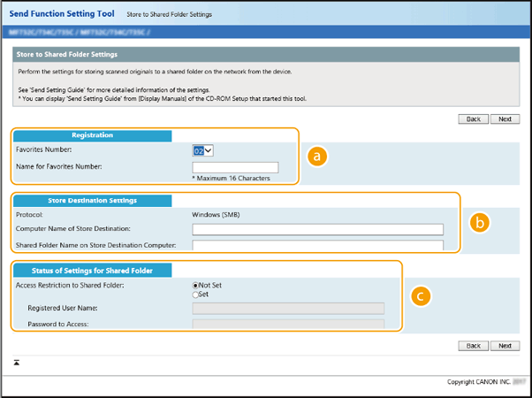Image resolution: width=532 pixels, height=398 pixels.
Task: Click the bottom Back button
Action: pos(474,346)
